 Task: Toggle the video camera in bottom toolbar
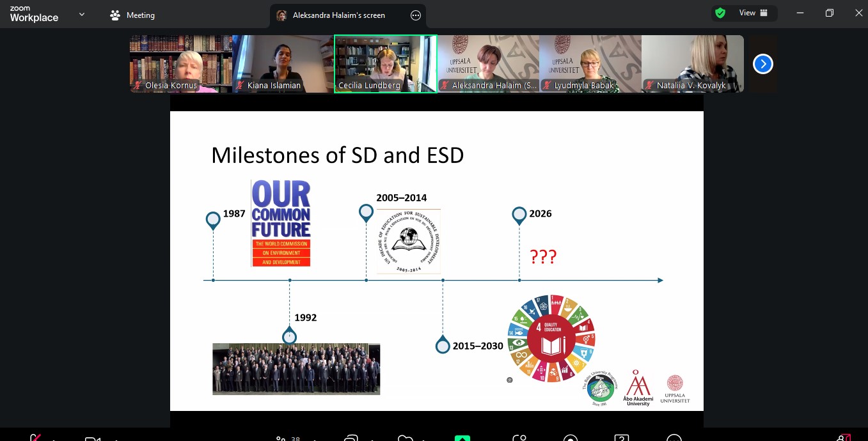point(93,438)
